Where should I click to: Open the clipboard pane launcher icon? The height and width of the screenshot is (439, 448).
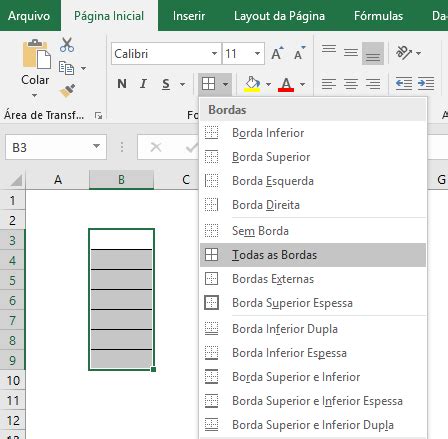[x=98, y=116]
